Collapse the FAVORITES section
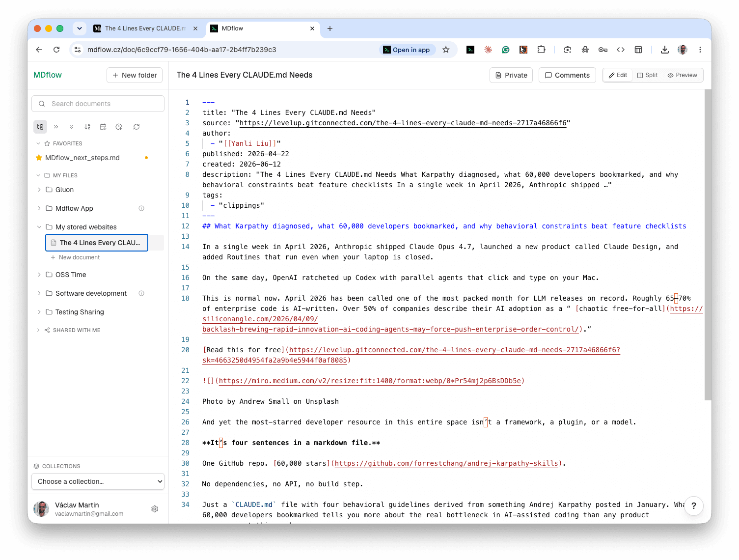 pos(38,143)
